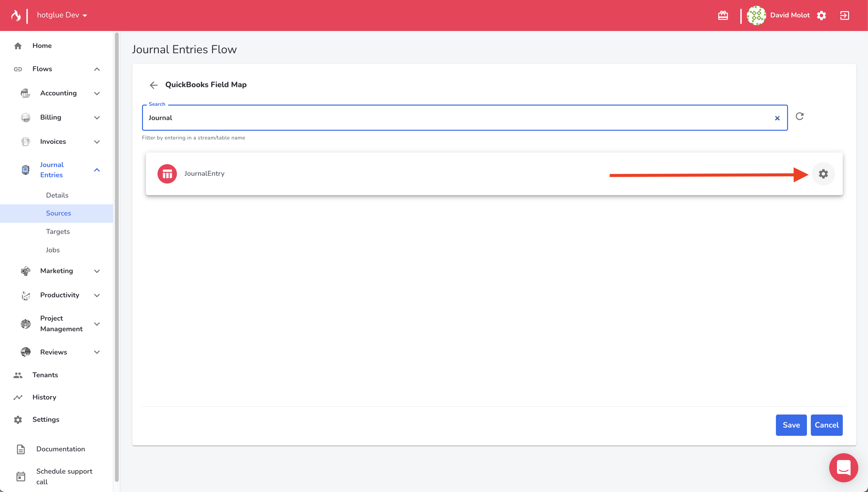Expand the Accounting flow group
Image resolution: width=868 pixels, height=492 pixels.
(x=96, y=93)
